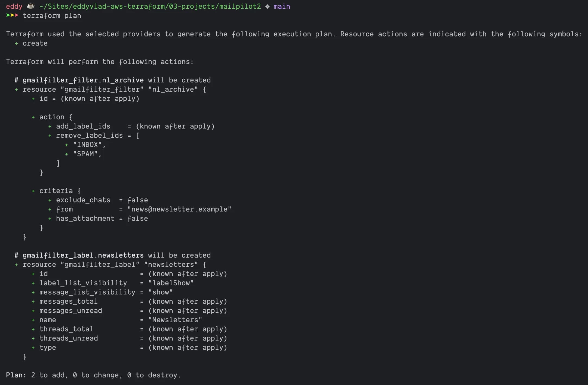The height and width of the screenshot is (385, 588).
Task: Click the coffee cup icon in the prompt
Action: (31, 6)
